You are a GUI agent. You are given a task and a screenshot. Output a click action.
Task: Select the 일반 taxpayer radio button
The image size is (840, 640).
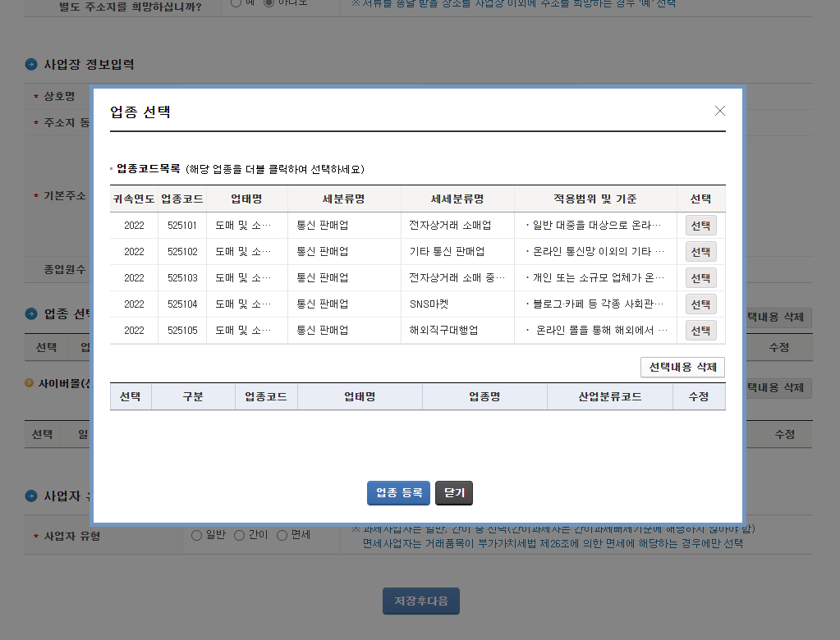196,536
